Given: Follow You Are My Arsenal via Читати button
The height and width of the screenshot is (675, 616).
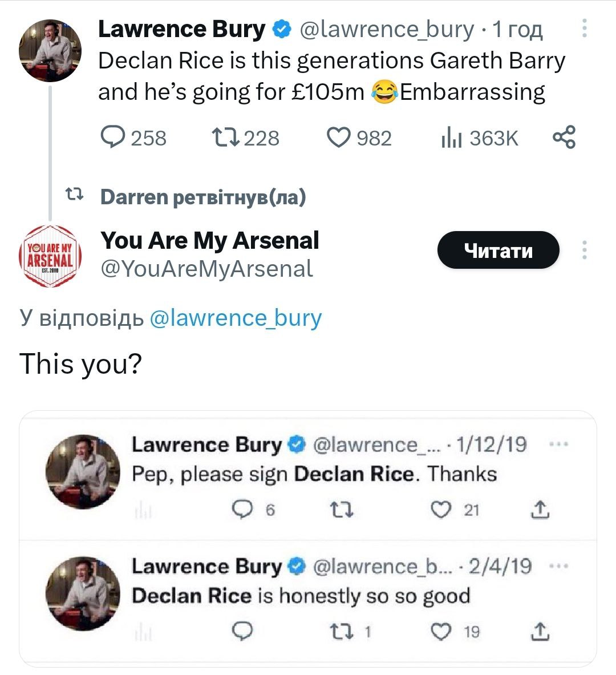Looking at the screenshot, I should tap(498, 250).
